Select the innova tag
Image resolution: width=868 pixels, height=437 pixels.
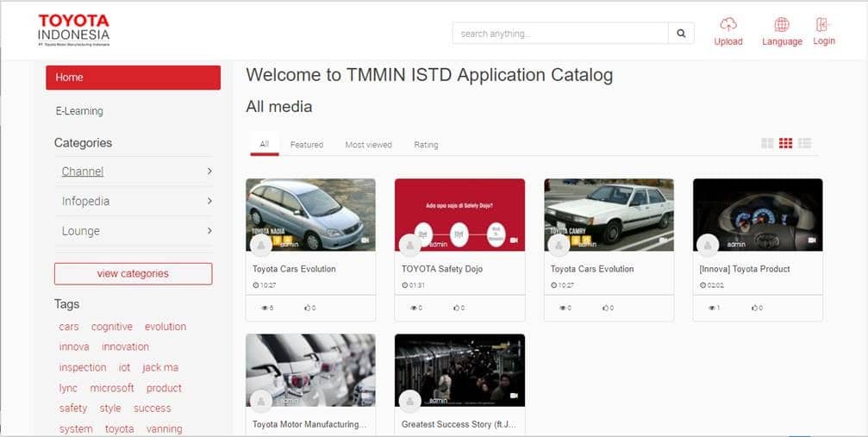(74, 346)
